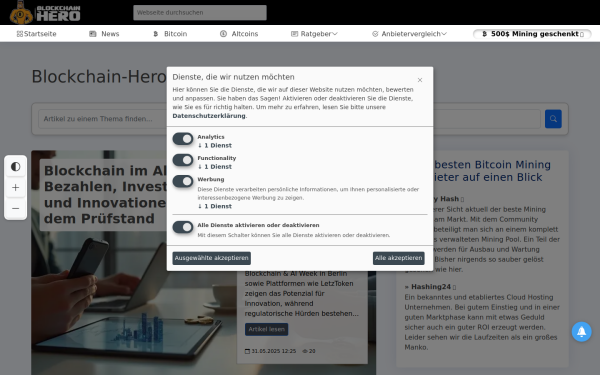
Task: Open the Ratgeber dropdown chevron
Action: pos(335,34)
